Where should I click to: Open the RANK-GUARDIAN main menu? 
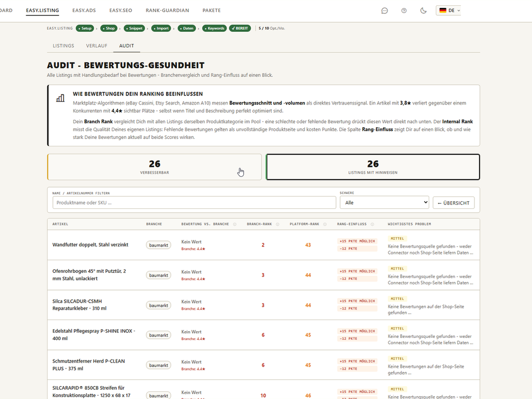(168, 10)
